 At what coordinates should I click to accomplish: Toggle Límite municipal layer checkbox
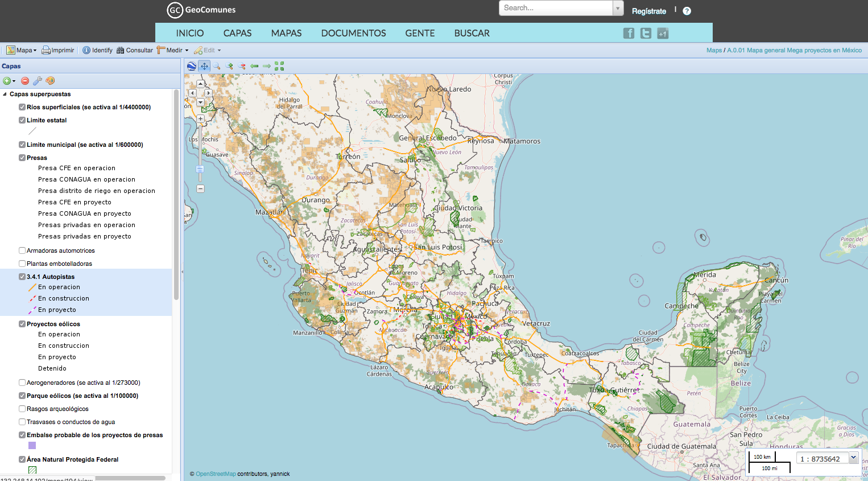tap(22, 145)
